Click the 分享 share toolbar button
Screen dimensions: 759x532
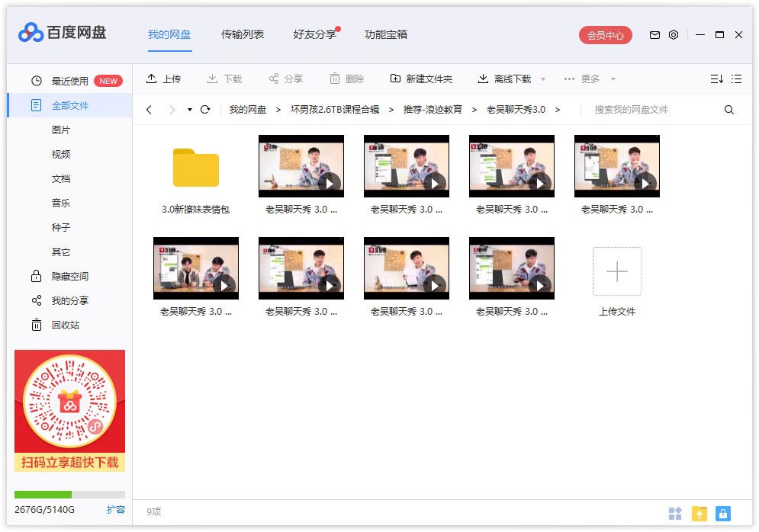(285, 79)
